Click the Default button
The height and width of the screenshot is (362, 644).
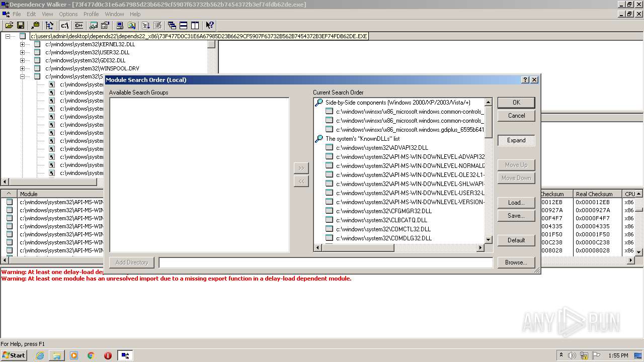click(516, 240)
